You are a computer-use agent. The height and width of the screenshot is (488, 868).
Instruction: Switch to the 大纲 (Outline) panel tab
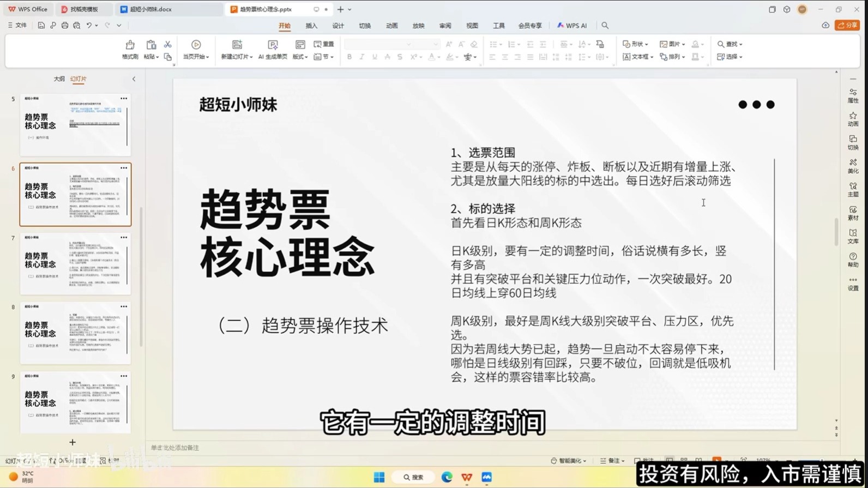pos(59,79)
